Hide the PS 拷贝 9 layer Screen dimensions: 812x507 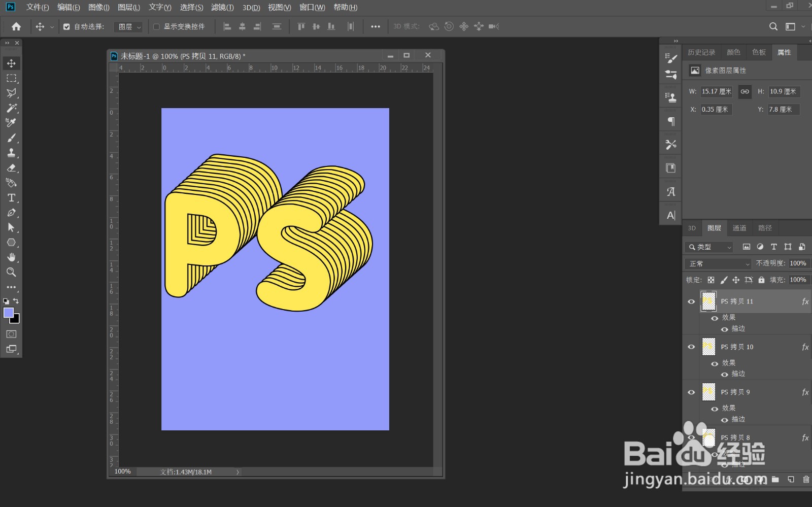[691, 392]
